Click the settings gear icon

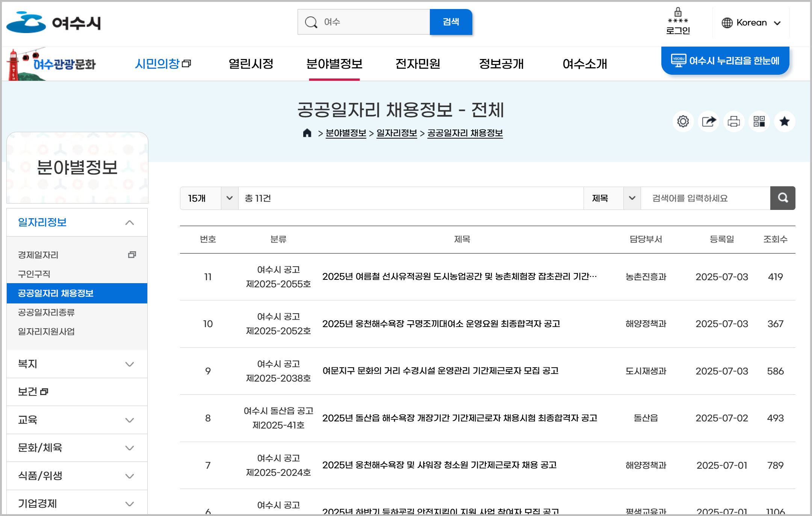683,121
